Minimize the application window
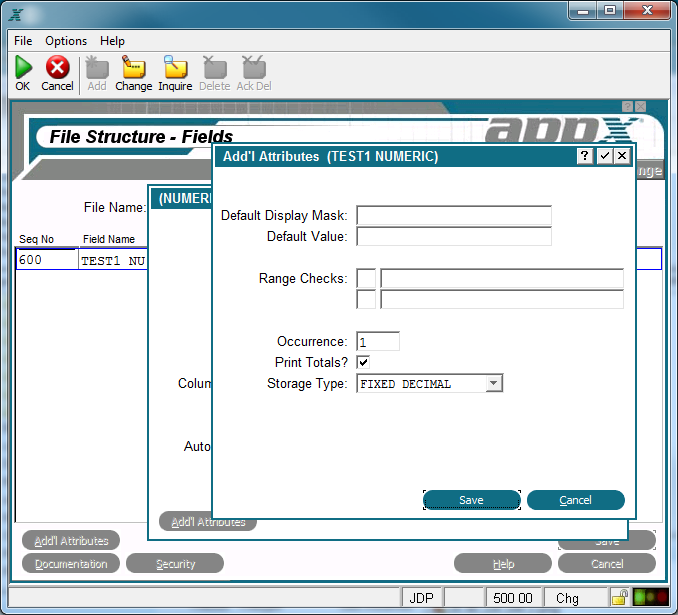Viewport: 678px width, 615px height. point(583,10)
